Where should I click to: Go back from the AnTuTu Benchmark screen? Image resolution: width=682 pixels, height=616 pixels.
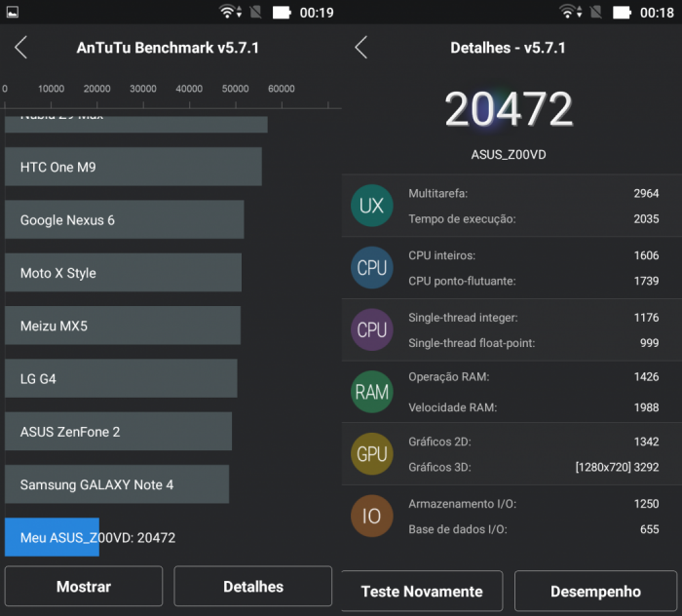[x=20, y=47]
